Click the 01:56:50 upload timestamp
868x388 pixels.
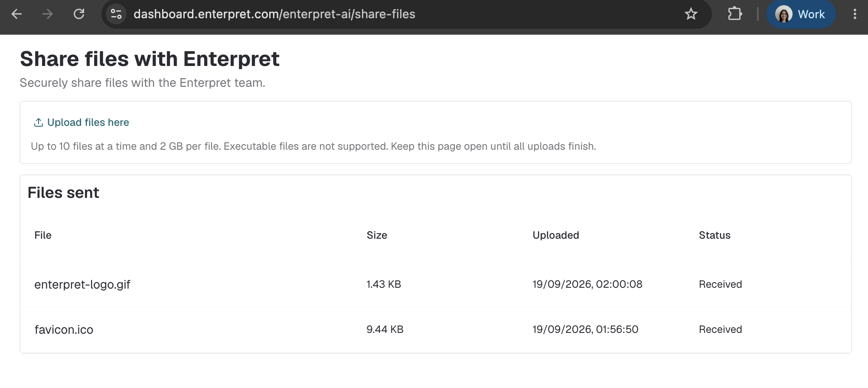[585, 329]
